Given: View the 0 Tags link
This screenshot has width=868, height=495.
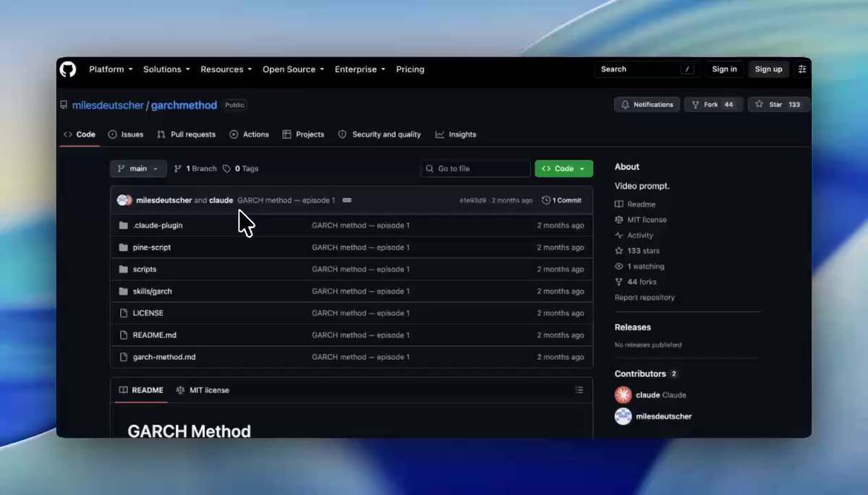Looking at the screenshot, I should (x=240, y=169).
